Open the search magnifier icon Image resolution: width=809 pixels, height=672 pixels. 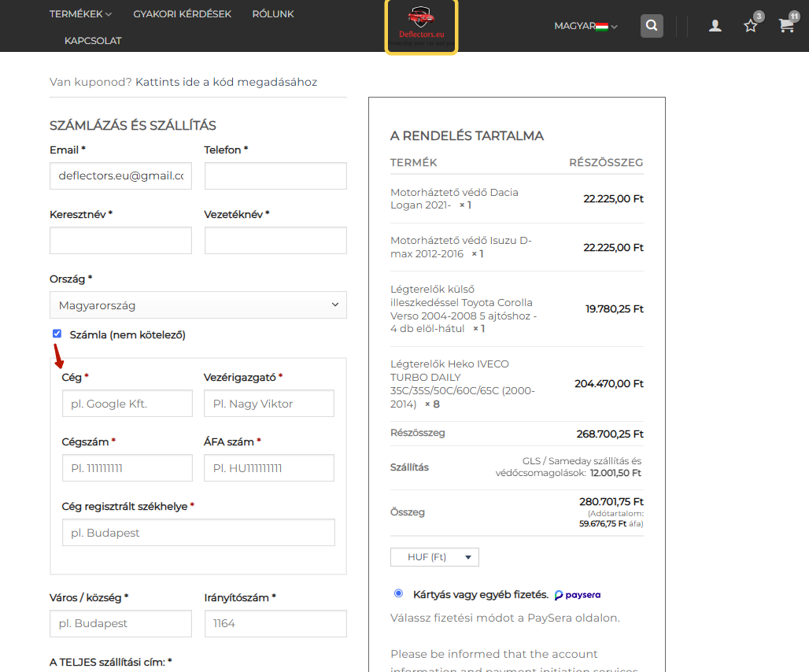click(x=652, y=26)
